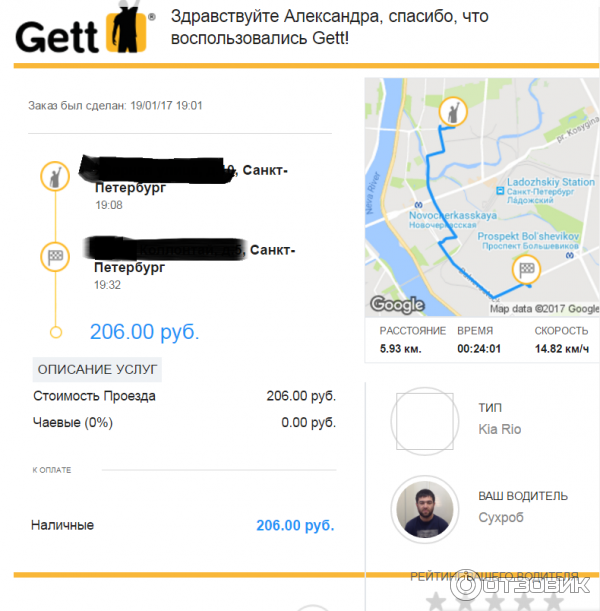Open the driver Сухроб photo

(425, 509)
